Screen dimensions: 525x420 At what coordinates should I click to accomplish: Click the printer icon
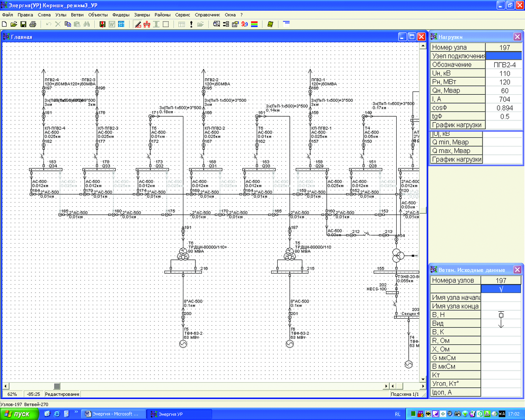[33, 24]
